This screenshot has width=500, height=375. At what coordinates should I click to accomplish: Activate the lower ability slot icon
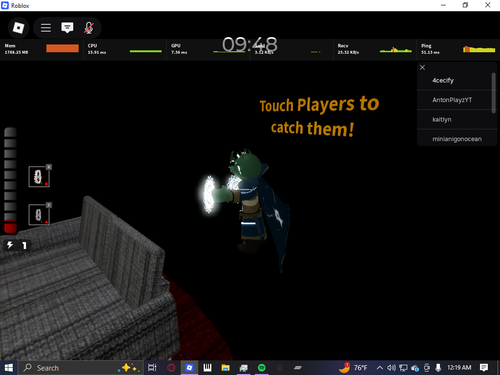click(39, 215)
